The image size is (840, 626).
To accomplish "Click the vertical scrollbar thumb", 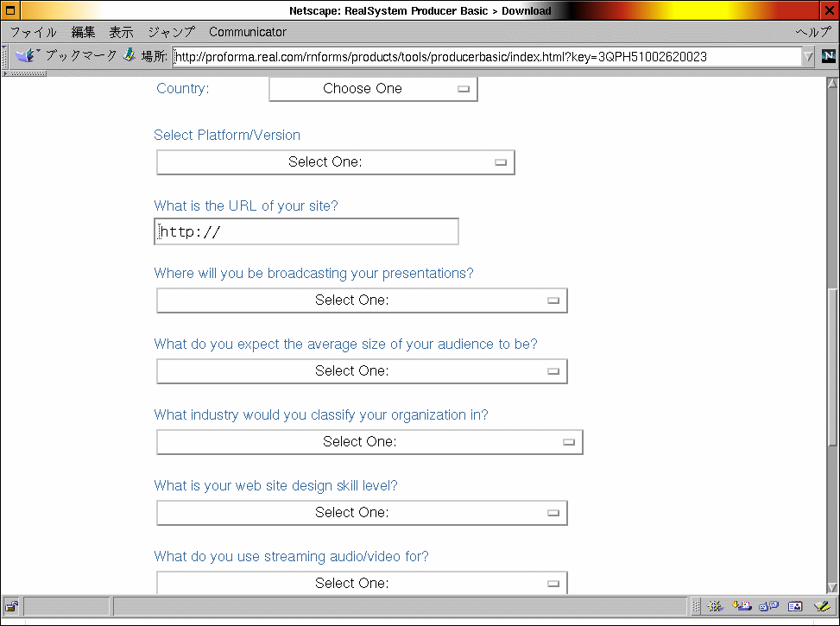I will coord(832,368).
